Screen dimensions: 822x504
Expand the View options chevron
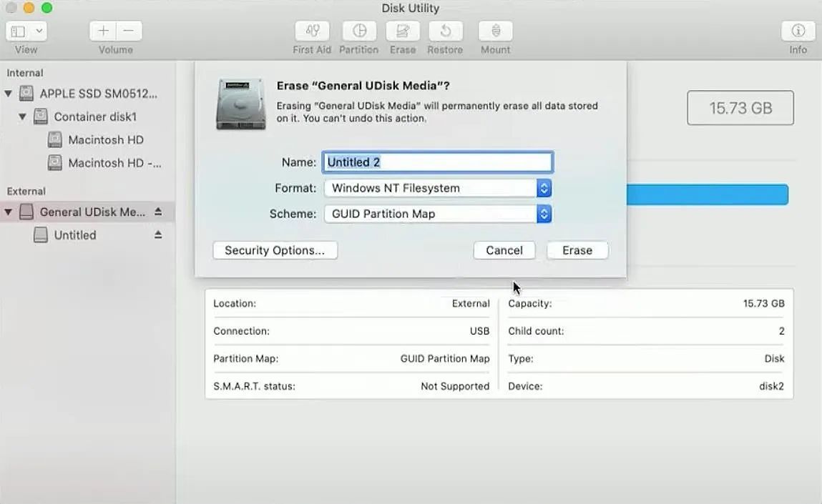pyautogui.click(x=39, y=31)
